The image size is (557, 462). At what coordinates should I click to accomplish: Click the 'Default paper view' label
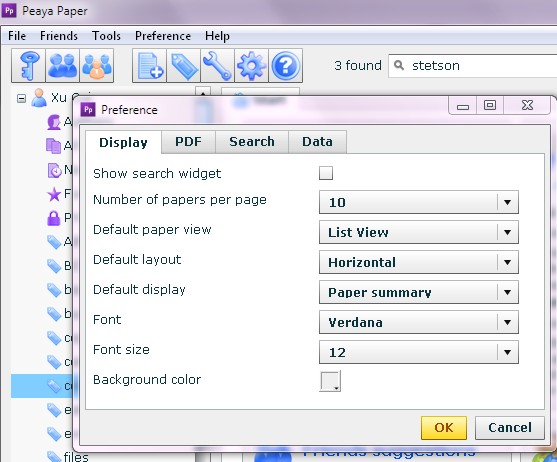[152, 230]
